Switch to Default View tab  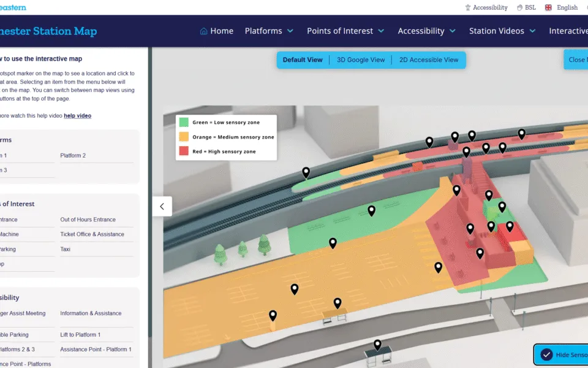tap(303, 60)
